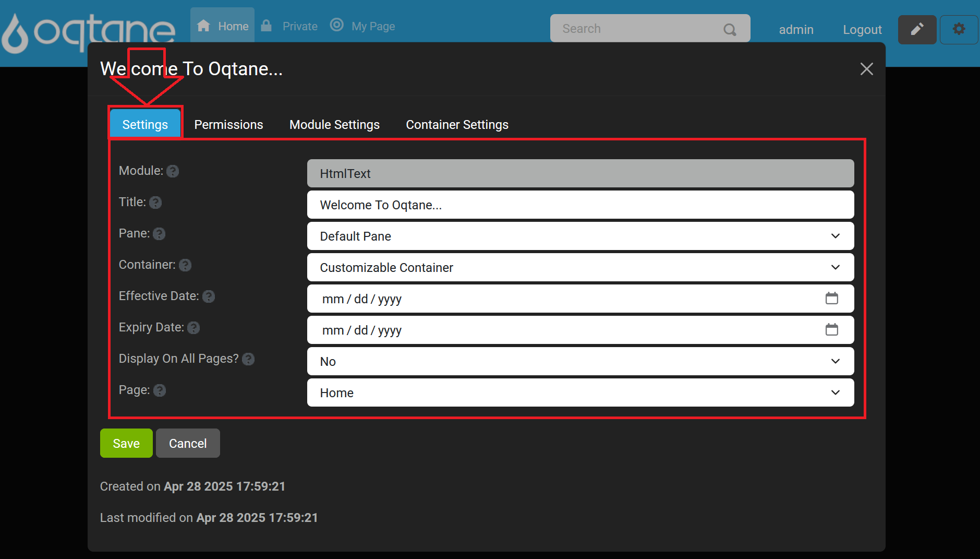This screenshot has height=559, width=980.
Task: Show help for the Pane field
Action: [159, 234]
